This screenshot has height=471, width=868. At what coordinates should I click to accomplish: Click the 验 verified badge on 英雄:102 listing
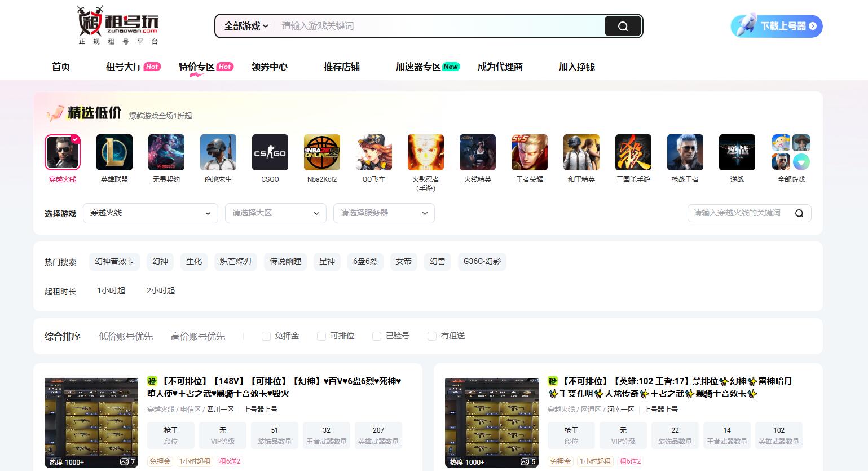(x=553, y=381)
